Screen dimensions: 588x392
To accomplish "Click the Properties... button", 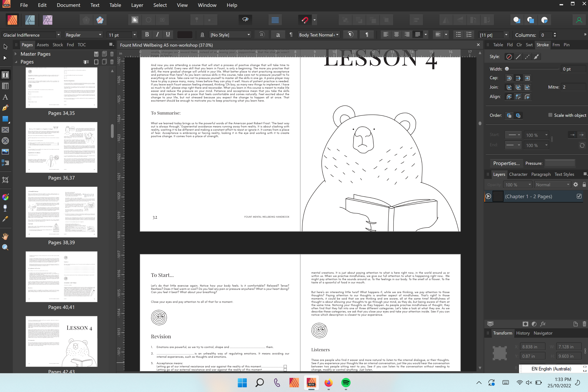I will [x=506, y=163].
